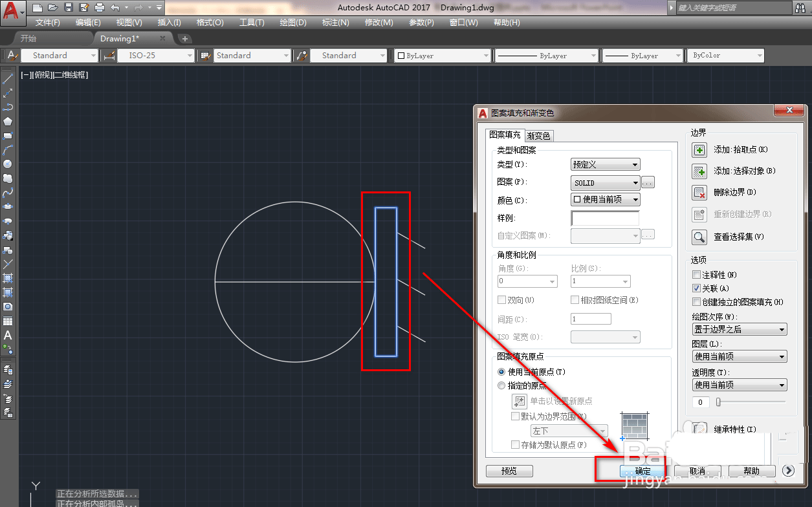Expand the 类型 (Type) dropdown showing 预定义
The width and height of the screenshot is (812, 507).
(x=605, y=165)
